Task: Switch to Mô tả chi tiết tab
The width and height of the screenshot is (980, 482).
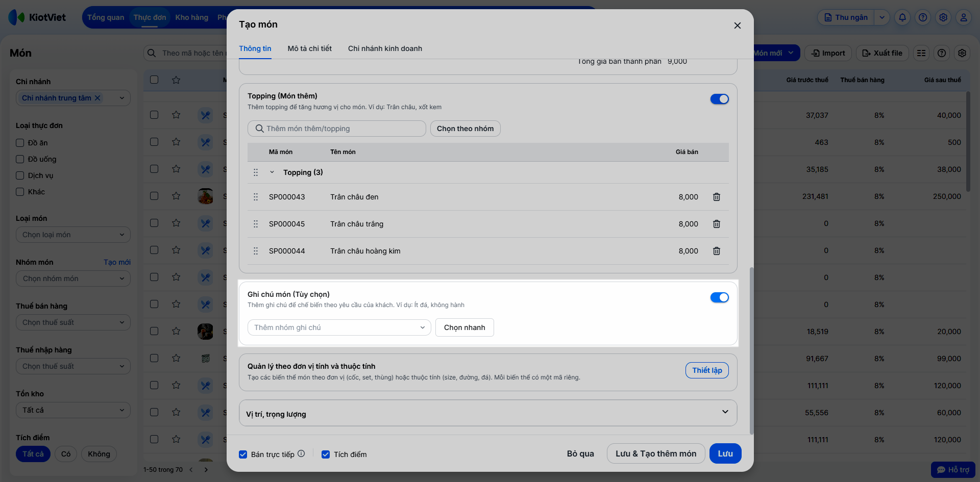Action: point(309,48)
